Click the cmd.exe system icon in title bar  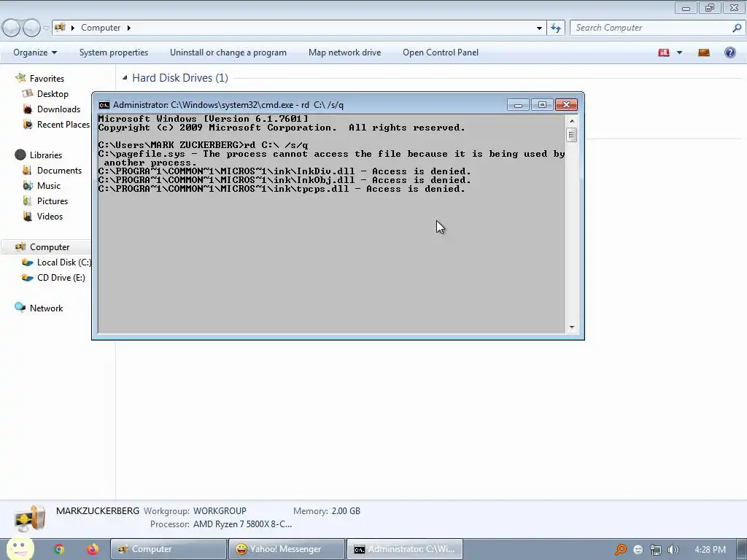tap(104, 105)
